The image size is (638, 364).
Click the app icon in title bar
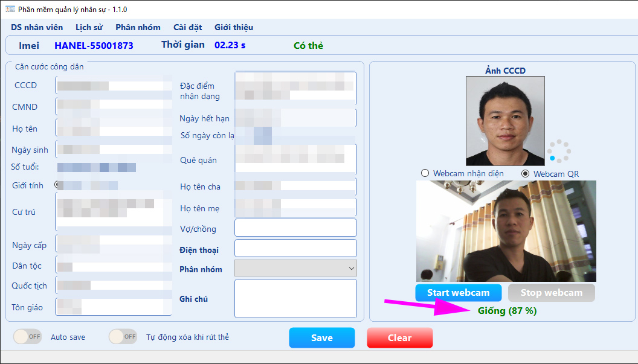point(10,9)
